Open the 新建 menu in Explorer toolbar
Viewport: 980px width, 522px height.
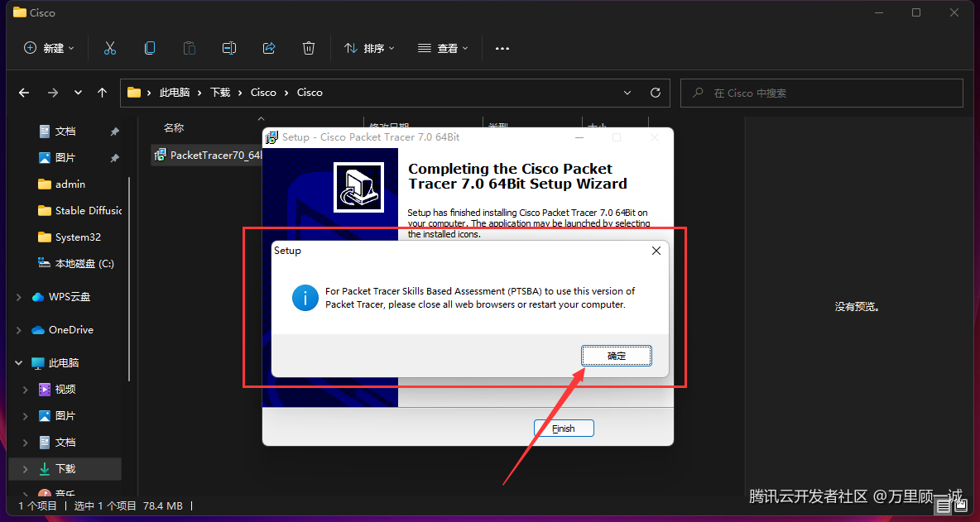(49, 48)
